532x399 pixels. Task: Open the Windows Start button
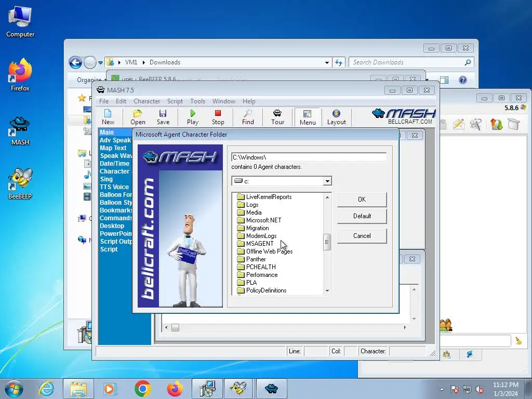14,389
